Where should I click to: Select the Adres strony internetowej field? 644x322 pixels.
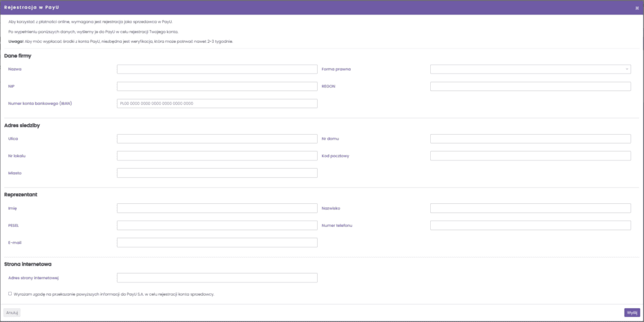click(217, 277)
